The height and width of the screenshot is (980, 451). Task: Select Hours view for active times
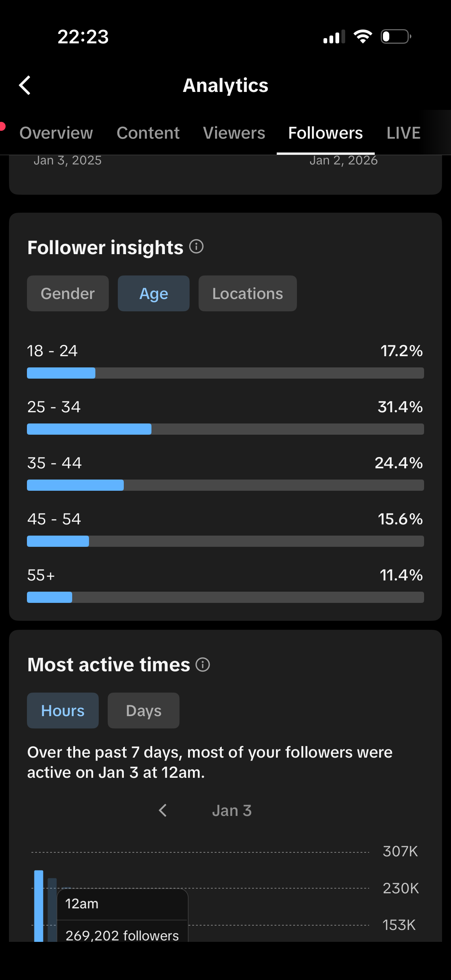pos(63,710)
